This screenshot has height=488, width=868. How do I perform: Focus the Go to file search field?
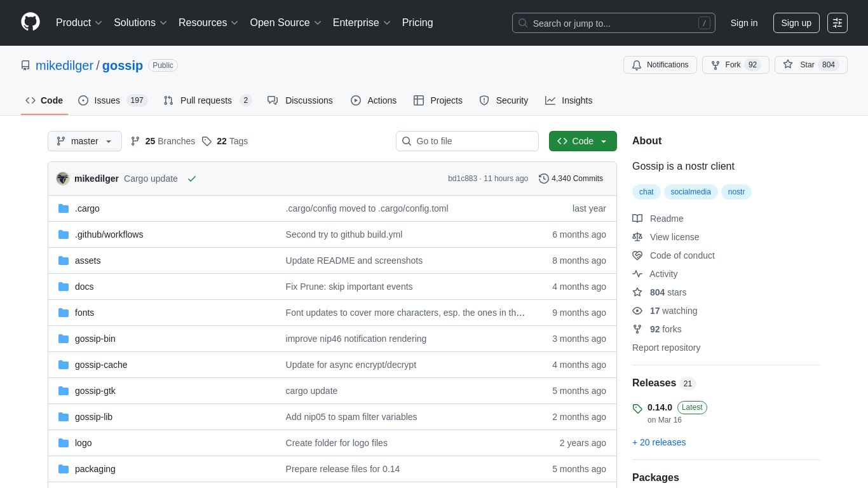(467, 141)
